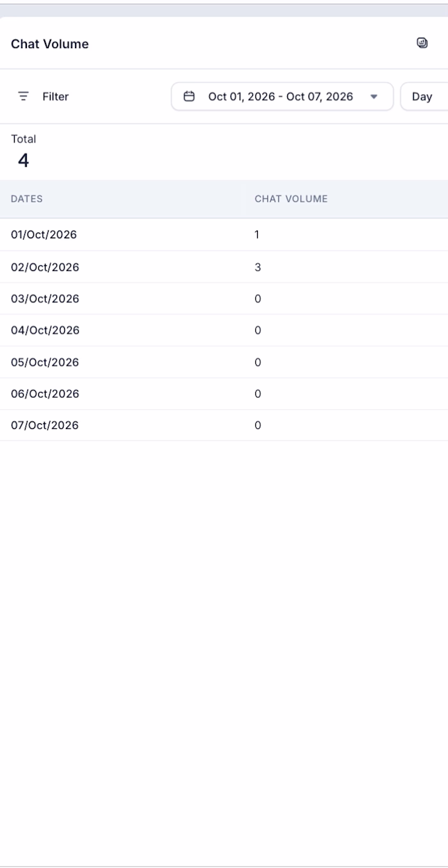Expand the date range dropdown arrow
The width and height of the screenshot is (448, 868).
pyautogui.click(x=374, y=97)
